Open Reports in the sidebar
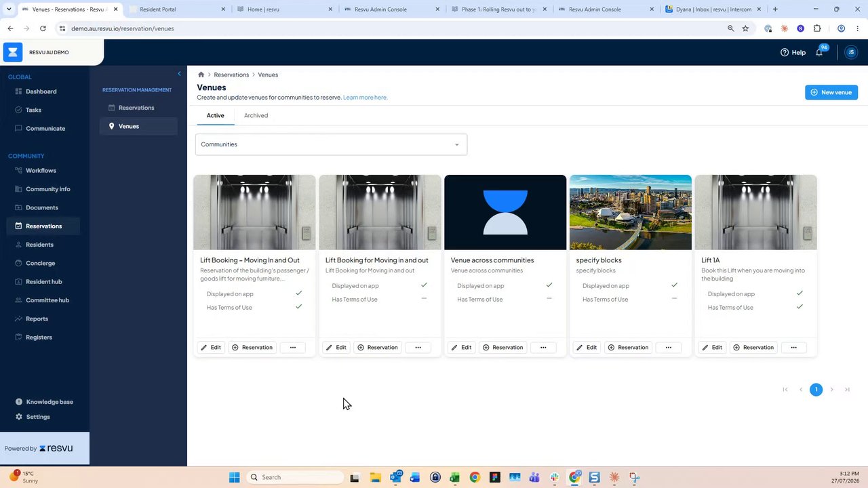868x488 pixels. click(37, 319)
